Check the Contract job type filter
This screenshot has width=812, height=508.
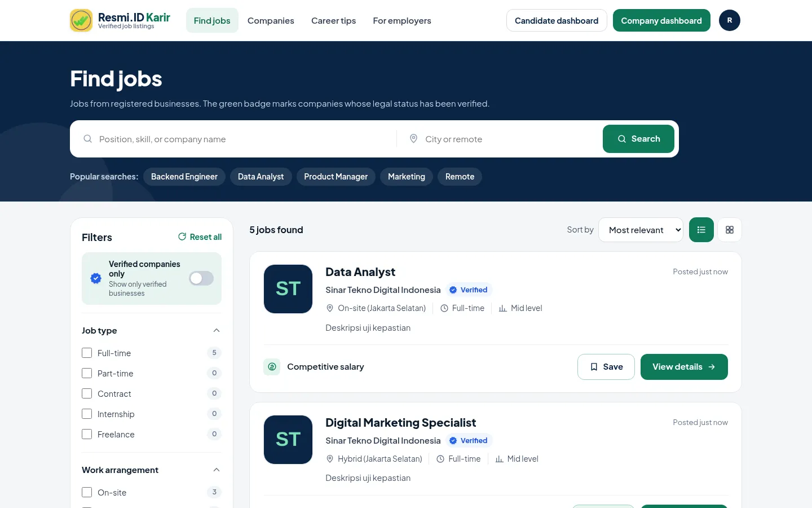click(x=87, y=393)
